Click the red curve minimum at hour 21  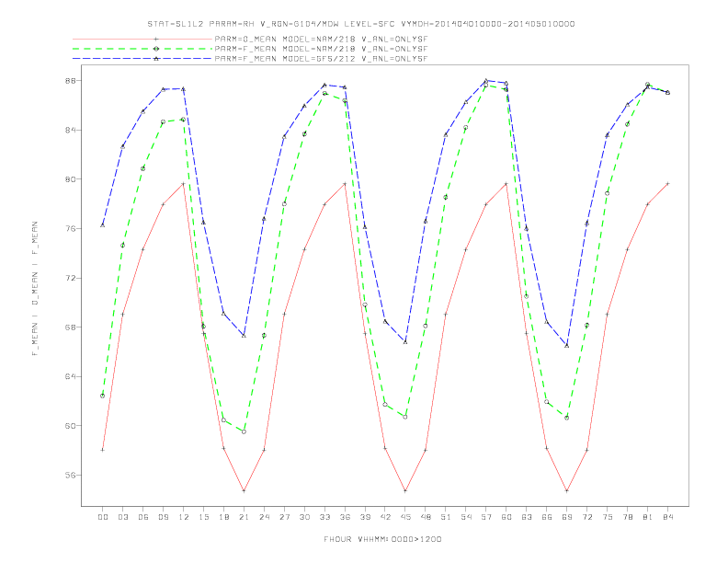[x=244, y=490]
